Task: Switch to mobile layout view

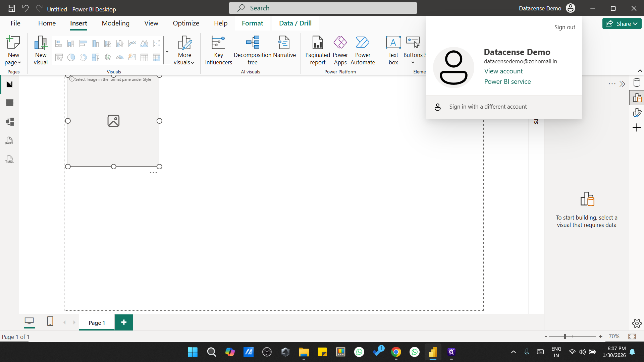Action: tap(50, 321)
